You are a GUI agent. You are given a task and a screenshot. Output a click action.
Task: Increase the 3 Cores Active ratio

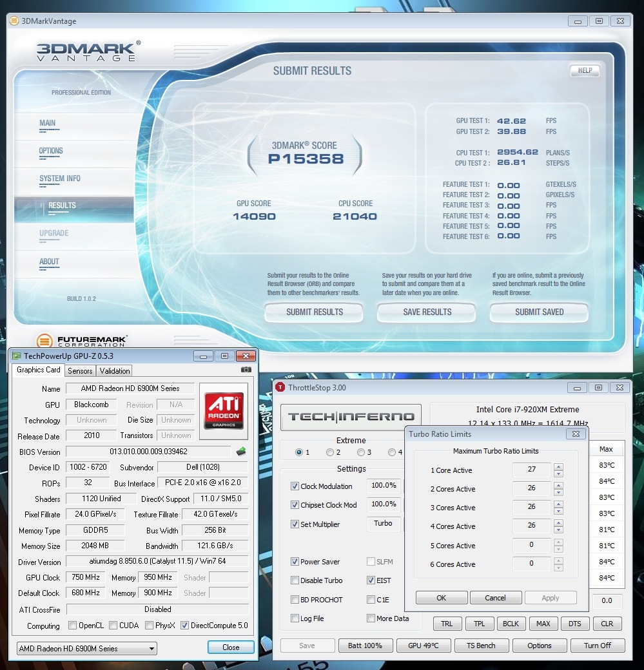point(558,504)
